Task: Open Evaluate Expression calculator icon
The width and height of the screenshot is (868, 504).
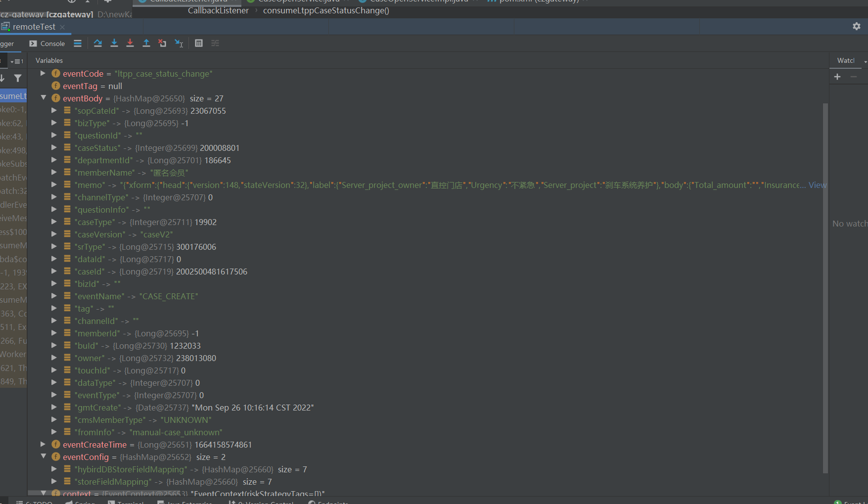Action: coord(199,44)
